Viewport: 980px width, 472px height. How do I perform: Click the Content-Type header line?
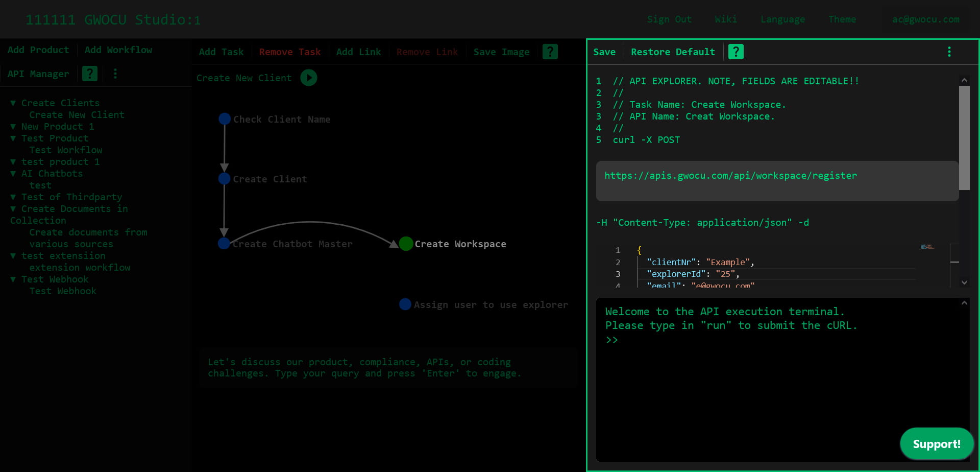702,223
